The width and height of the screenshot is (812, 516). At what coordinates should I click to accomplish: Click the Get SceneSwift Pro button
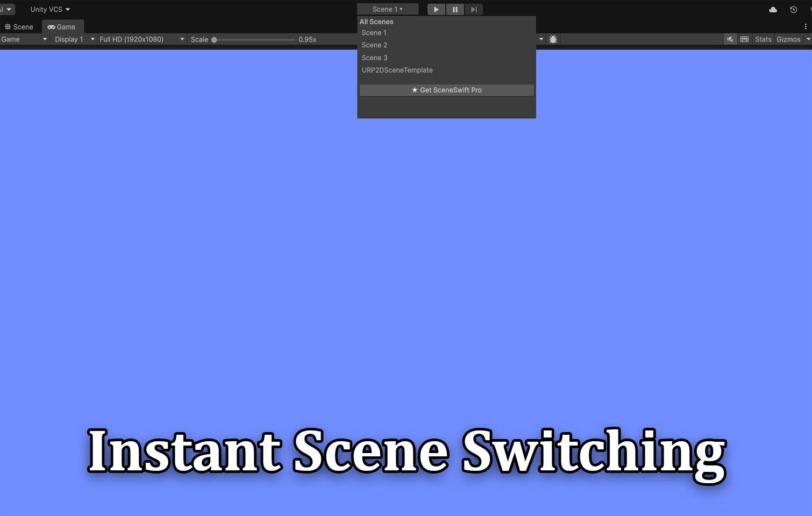(446, 90)
